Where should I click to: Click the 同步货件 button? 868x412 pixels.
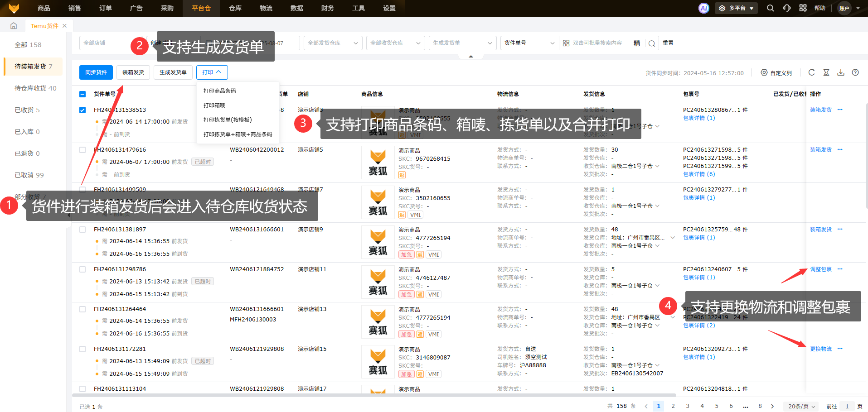pyautogui.click(x=96, y=72)
